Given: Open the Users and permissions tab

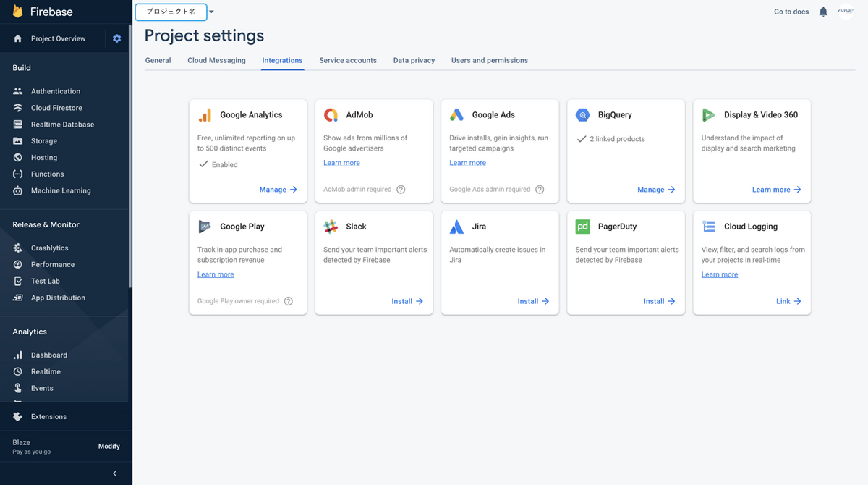Looking at the screenshot, I should pyautogui.click(x=490, y=61).
